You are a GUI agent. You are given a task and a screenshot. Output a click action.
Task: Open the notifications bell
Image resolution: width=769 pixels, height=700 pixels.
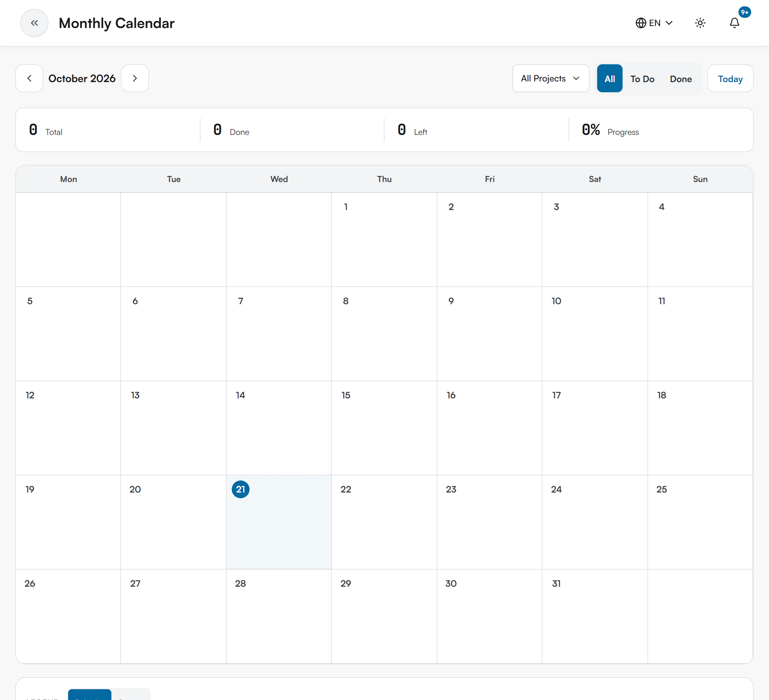[734, 23]
